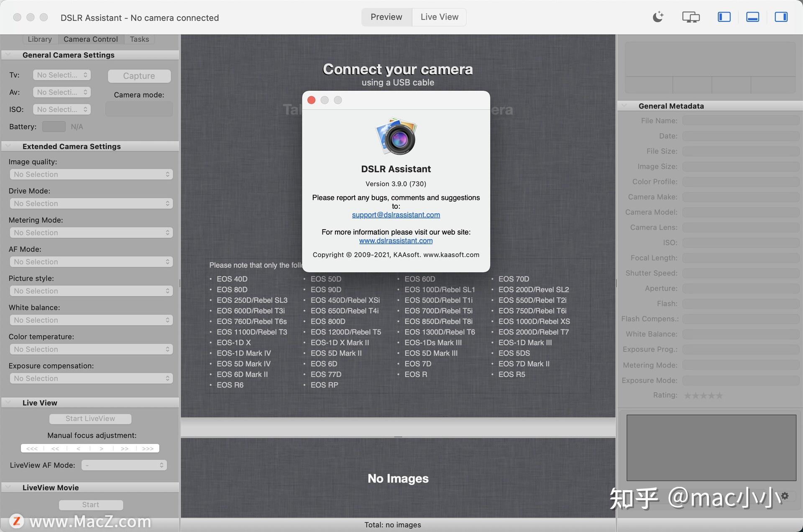Open www.dslrassistant.com website link
Viewport: 803px width, 532px height.
396,240
